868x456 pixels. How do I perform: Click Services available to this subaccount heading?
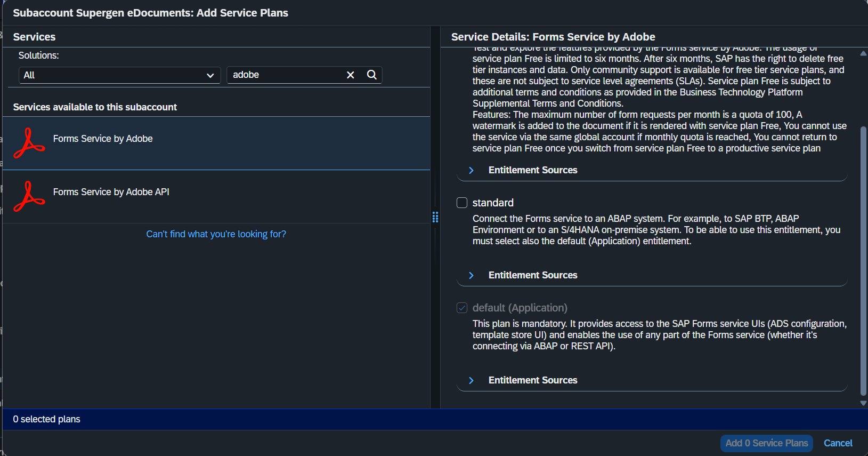(95, 107)
